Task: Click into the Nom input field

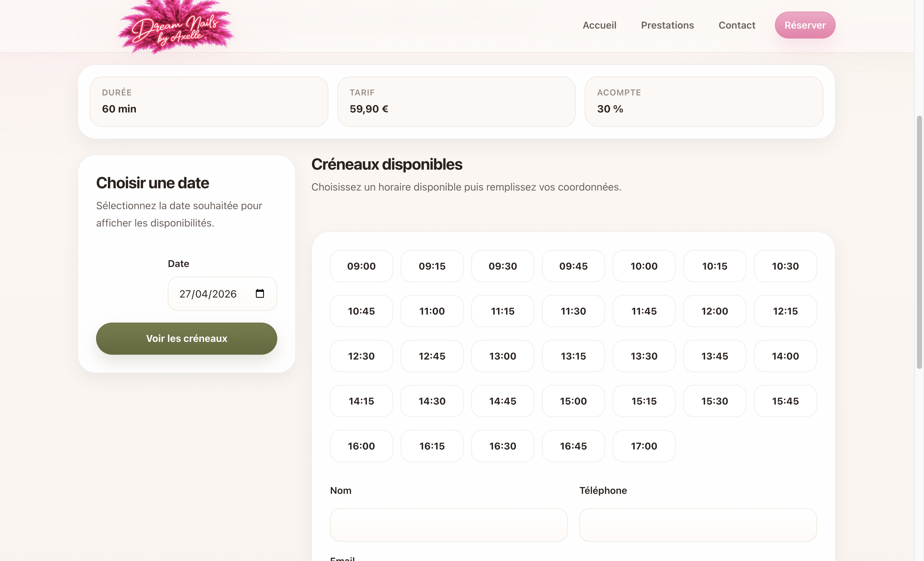Action: (449, 525)
